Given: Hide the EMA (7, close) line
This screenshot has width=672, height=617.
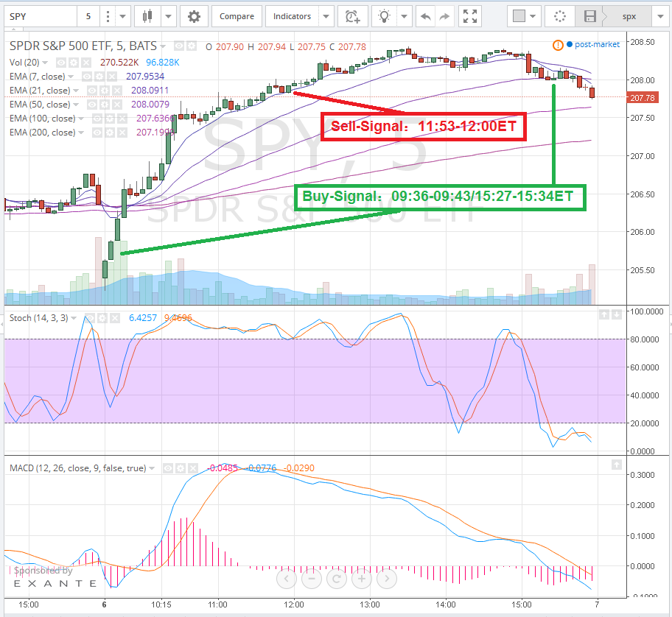Looking at the screenshot, I should [x=87, y=77].
